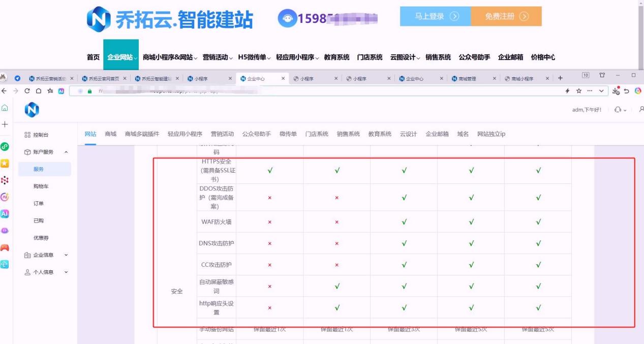Open new tab with plus button
644x344 pixels.
pos(560,78)
